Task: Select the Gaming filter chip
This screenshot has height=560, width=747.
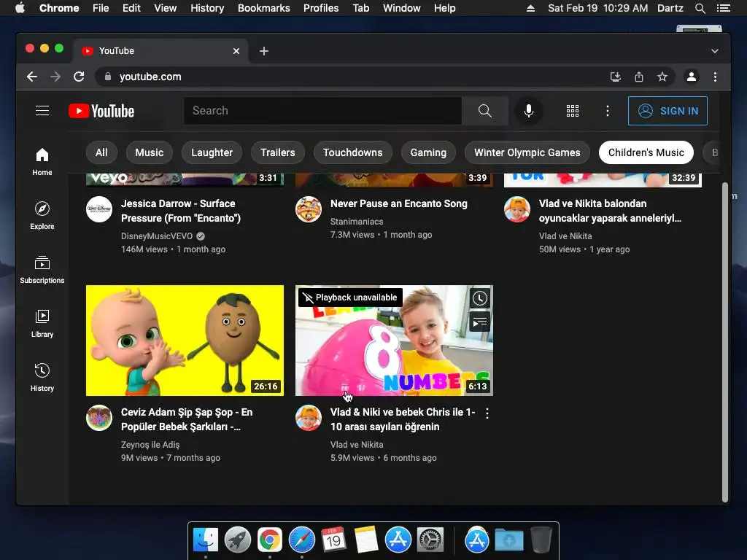Action: pos(428,152)
